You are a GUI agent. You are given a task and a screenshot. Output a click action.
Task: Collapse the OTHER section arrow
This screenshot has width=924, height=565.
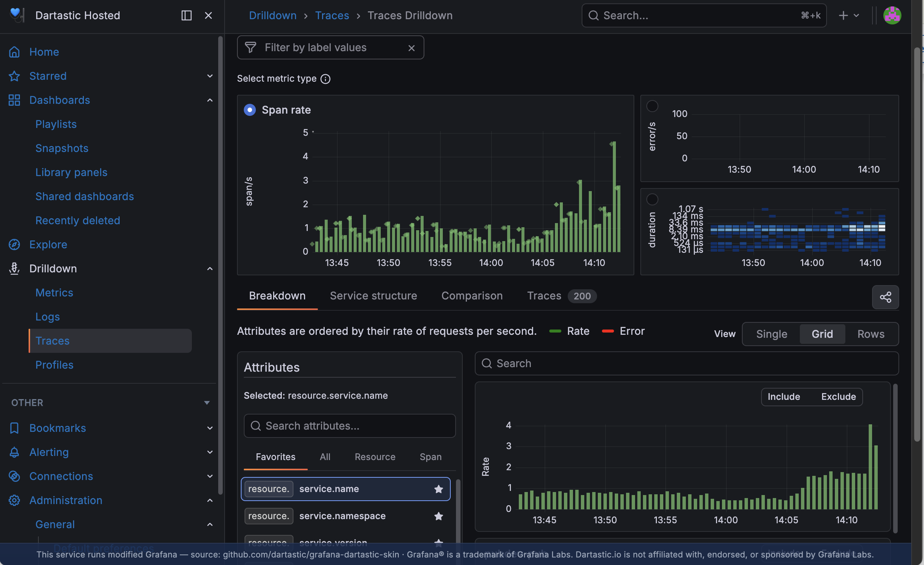tap(207, 403)
